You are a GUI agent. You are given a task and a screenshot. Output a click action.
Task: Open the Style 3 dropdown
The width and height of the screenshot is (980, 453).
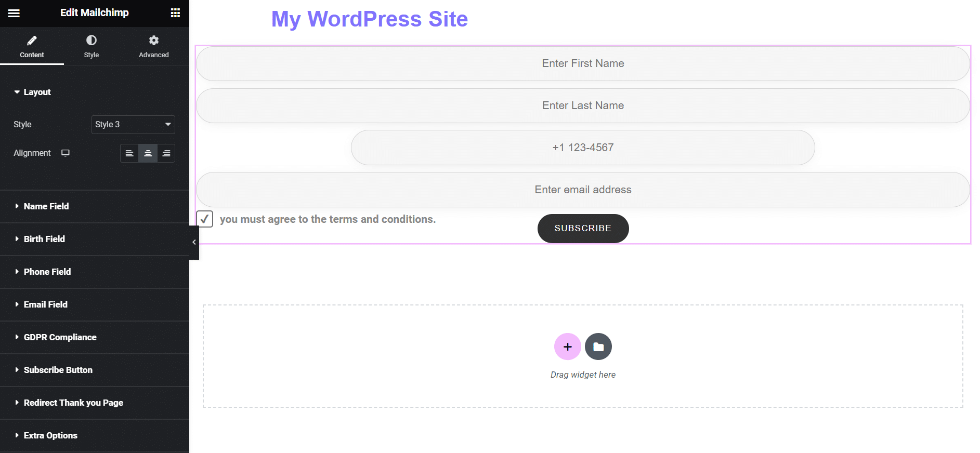[x=133, y=125]
